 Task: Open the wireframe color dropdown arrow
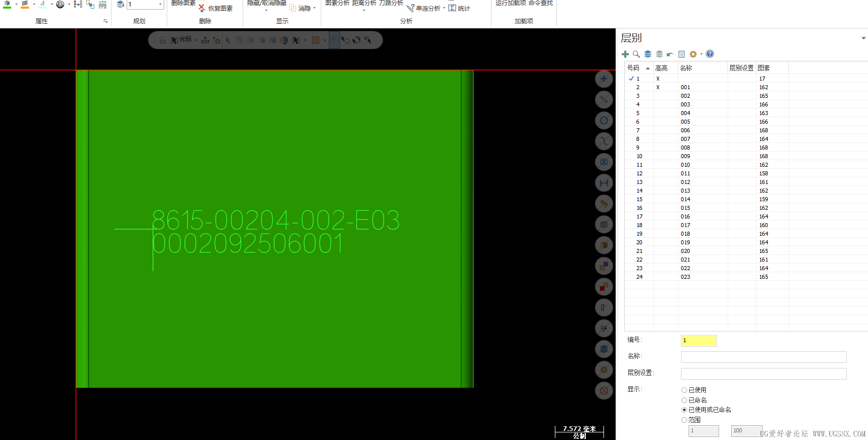pos(34,4)
